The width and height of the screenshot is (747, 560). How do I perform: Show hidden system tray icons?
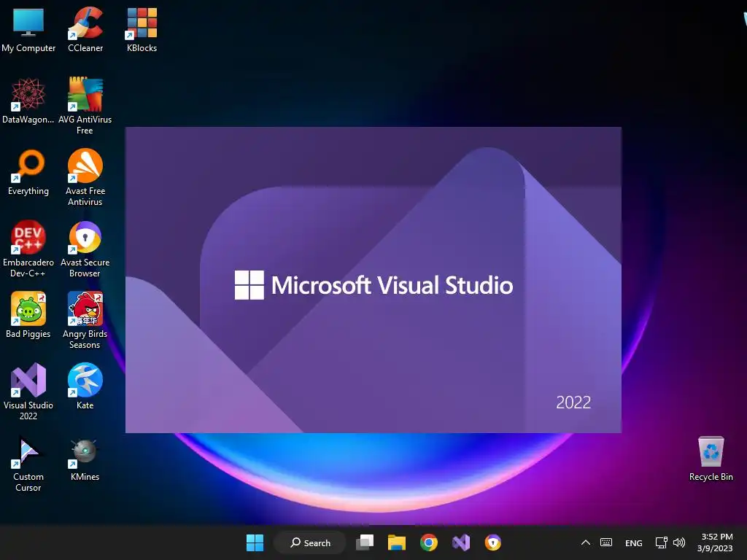586,542
